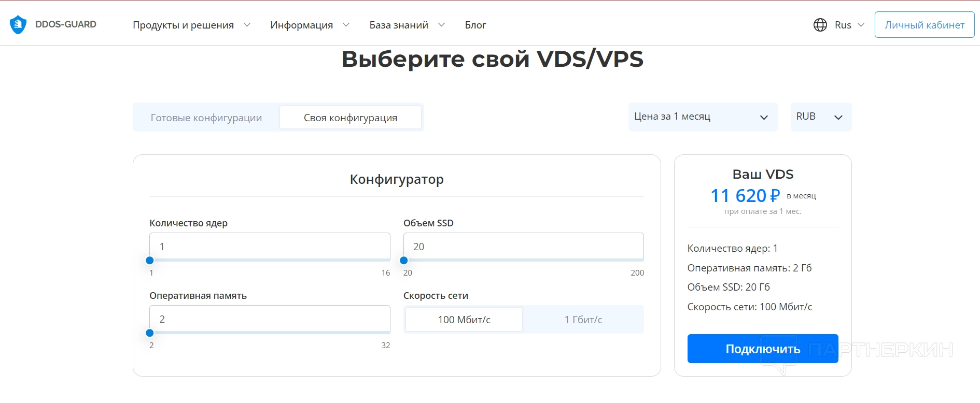This screenshot has height=403, width=980.
Task: Click the maximum value 200 under SSD slider
Action: click(x=637, y=273)
